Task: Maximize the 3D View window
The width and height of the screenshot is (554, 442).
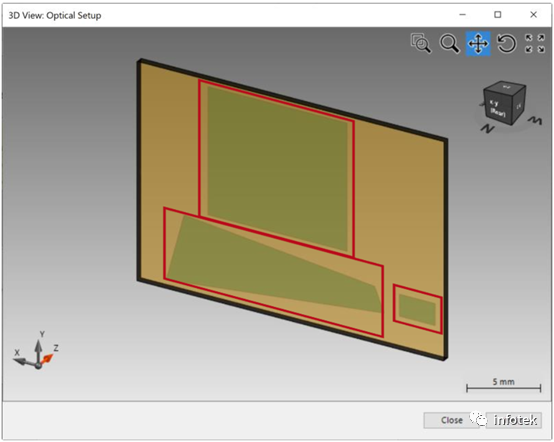Action: pyautogui.click(x=497, y=15)
